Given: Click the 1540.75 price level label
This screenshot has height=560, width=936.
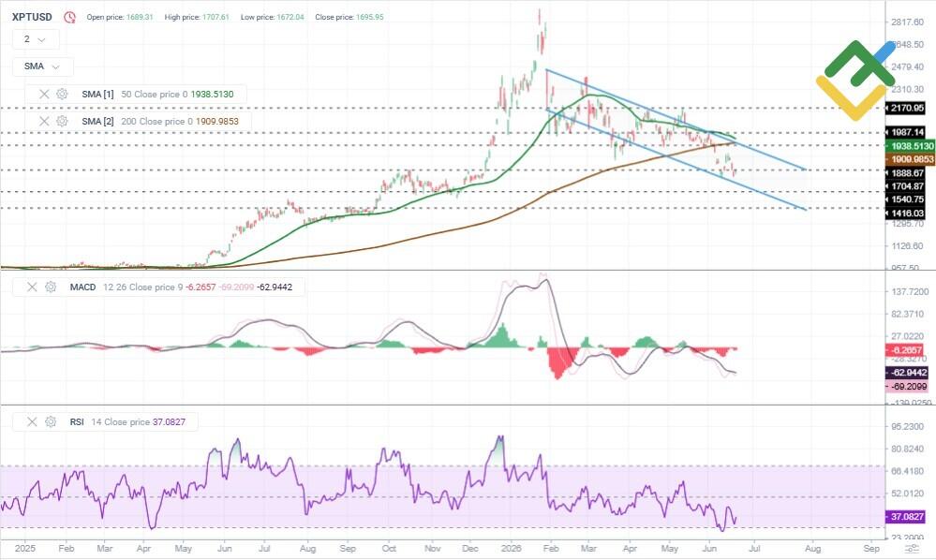Looking at the screenshot, I should pyautogui.click(x=906, y=199).
